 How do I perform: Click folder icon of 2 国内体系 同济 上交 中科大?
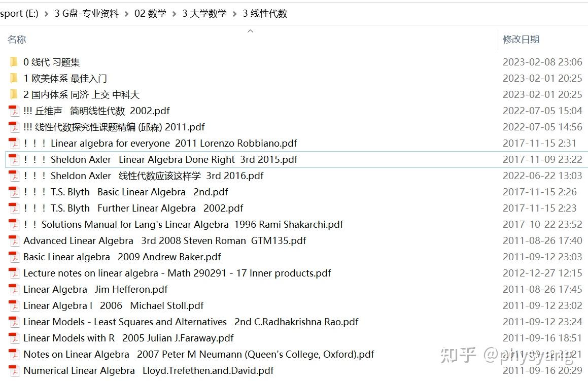click(14, 94)
